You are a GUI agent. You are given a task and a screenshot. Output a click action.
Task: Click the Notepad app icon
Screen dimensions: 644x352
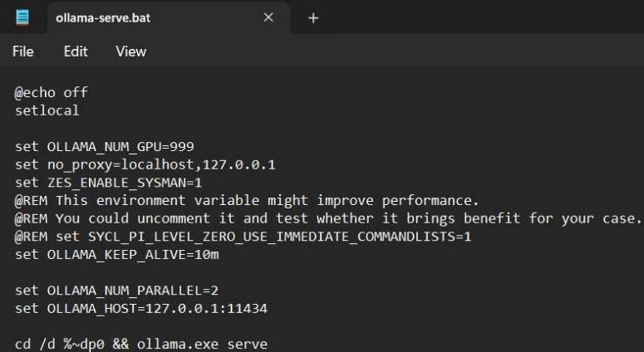tap(22, 17)
